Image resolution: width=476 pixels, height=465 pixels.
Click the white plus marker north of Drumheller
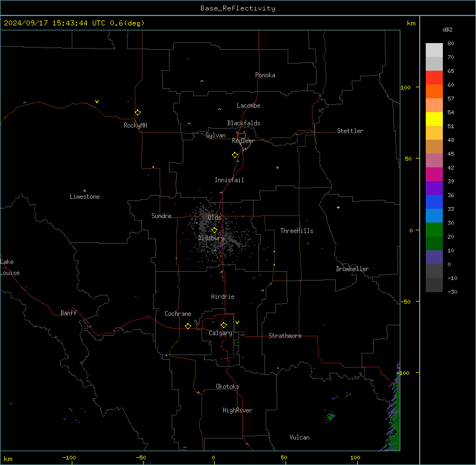338,207
